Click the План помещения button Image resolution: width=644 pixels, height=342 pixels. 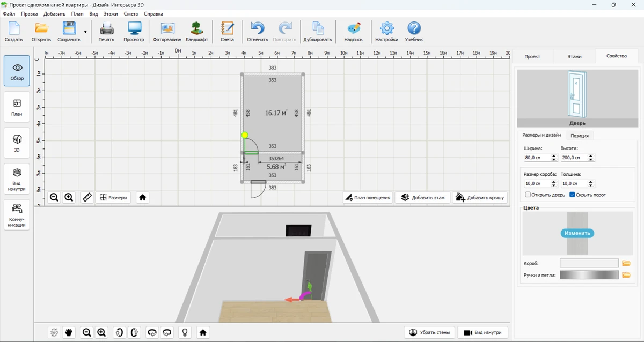[x=368, y=197]
